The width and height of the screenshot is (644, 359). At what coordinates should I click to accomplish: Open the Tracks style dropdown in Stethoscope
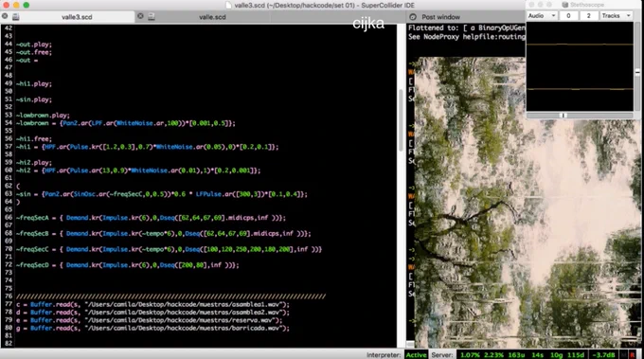point(617,15)
